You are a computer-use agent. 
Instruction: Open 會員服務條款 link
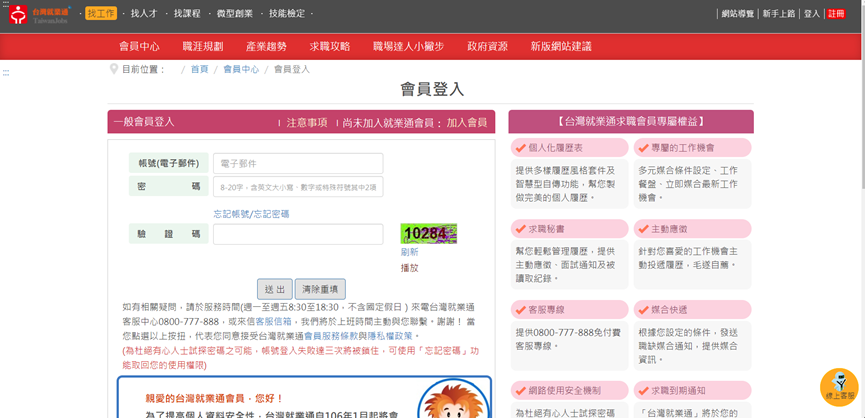tap(332, 335)
